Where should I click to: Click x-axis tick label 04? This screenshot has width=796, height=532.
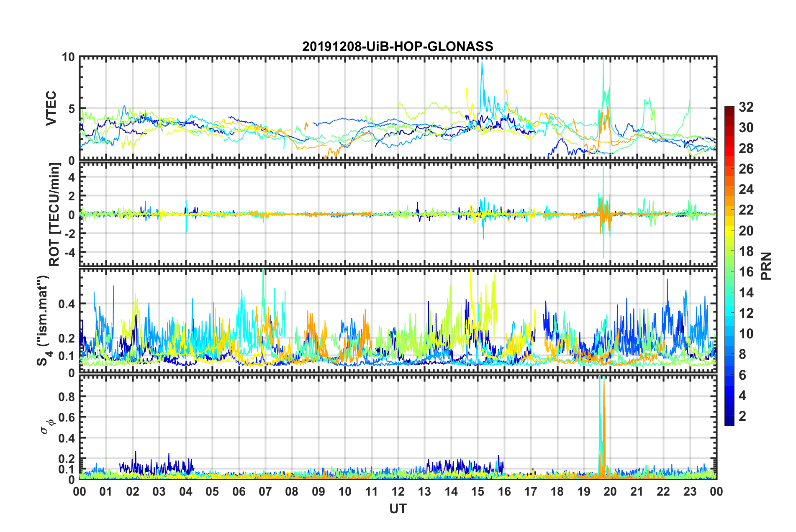point(186,491)
